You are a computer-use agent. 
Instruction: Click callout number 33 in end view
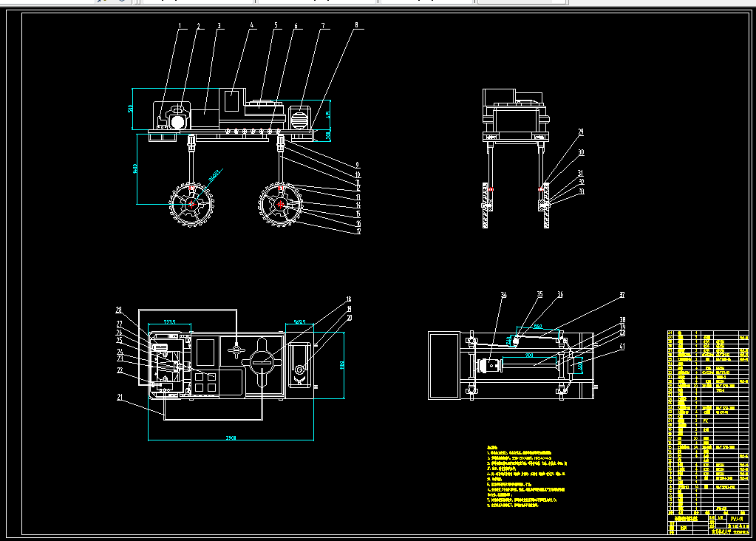[582, 191]
